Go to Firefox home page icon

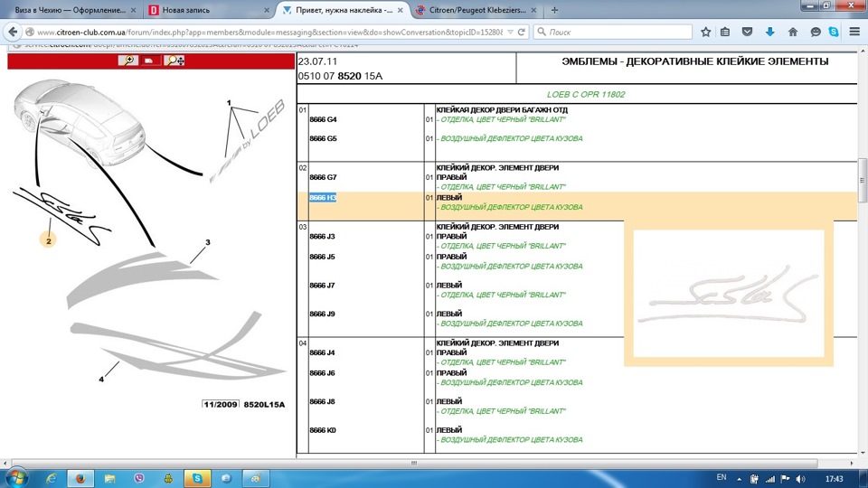pyautogui.click(x=793, y=33)
